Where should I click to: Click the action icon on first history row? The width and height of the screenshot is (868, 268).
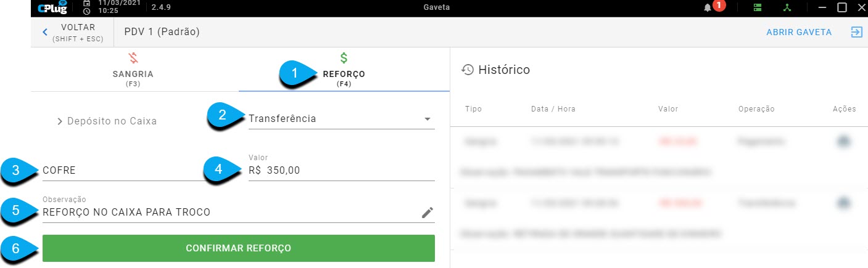point(843,142)
